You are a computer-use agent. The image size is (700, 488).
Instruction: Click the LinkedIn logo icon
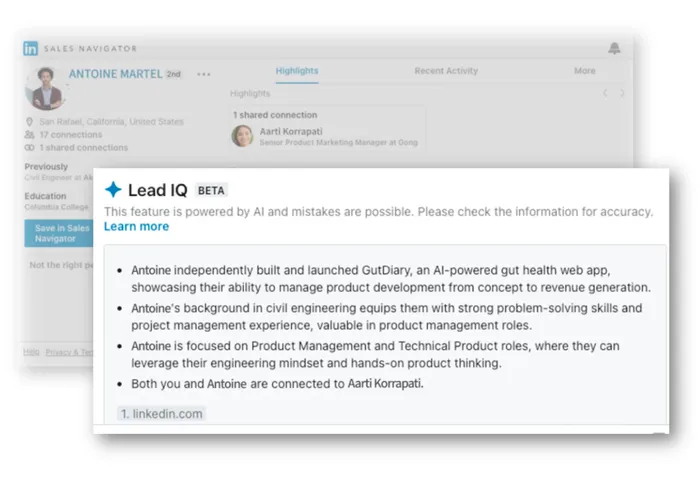tap(30, 48)
